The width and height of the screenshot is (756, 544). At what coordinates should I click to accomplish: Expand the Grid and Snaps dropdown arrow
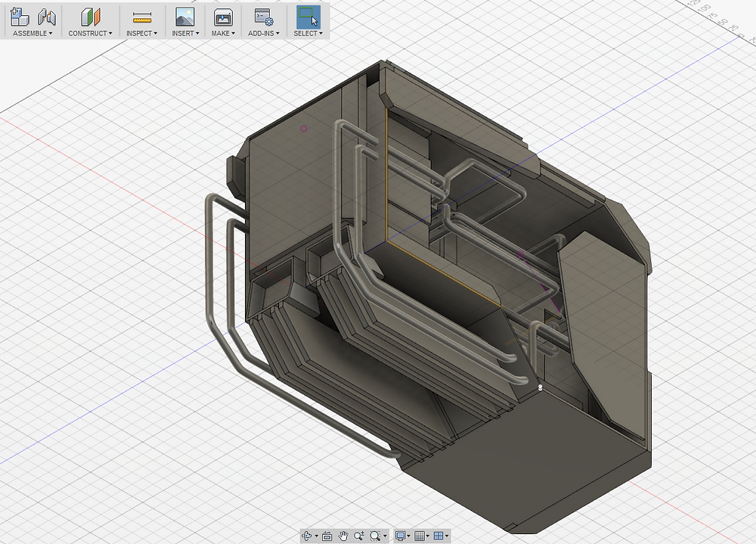click(x=428, y=536)
